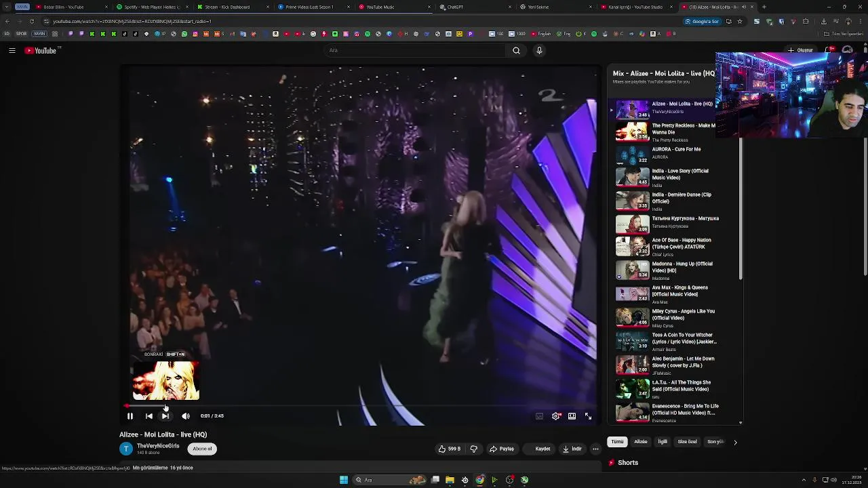Open the YouTube hamburger guide menu
The width and height of the screenshot is (868, 488).
click(x=12, y=50)
